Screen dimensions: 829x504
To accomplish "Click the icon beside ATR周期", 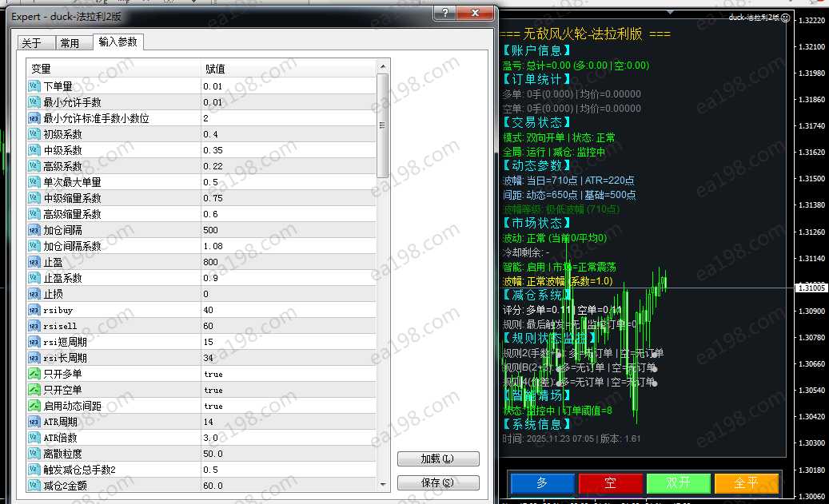I will (x=34, y=422).
